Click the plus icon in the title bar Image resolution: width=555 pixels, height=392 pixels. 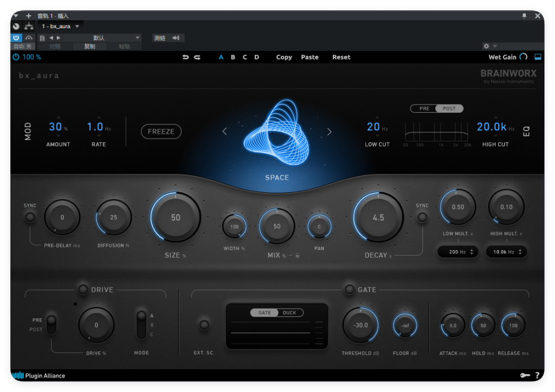click(x=29, y=16)
